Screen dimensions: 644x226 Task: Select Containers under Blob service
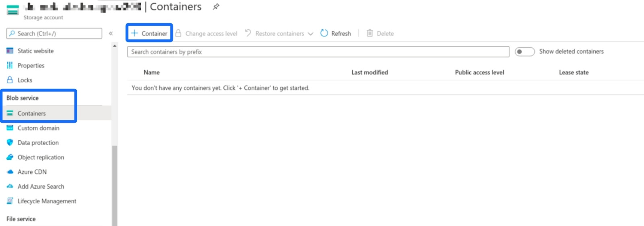(31, 113)
